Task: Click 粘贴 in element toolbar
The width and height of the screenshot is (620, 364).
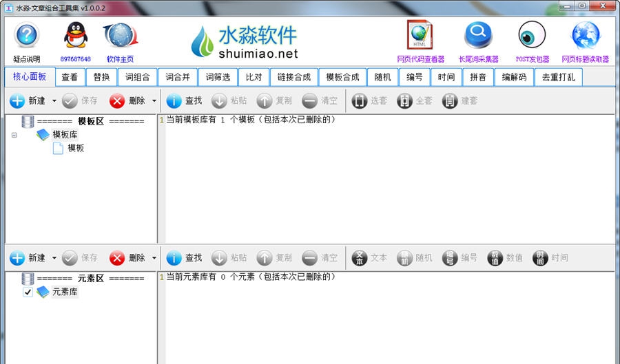Action: [229, 258]
